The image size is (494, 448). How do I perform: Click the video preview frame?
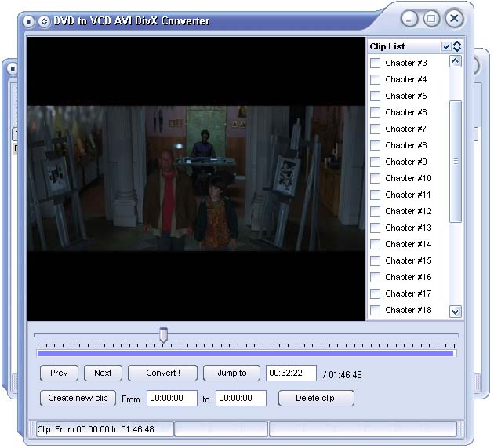click(x=196, y=178)
